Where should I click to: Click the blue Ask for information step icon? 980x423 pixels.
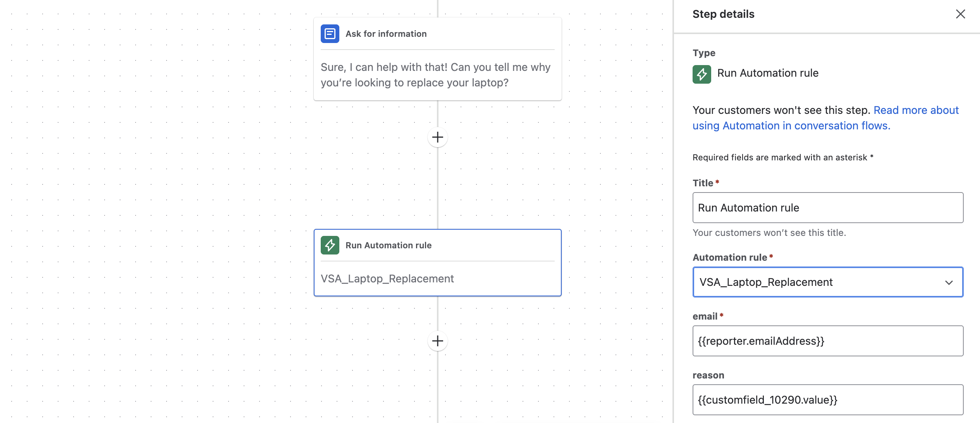click(x=330, y=34)
